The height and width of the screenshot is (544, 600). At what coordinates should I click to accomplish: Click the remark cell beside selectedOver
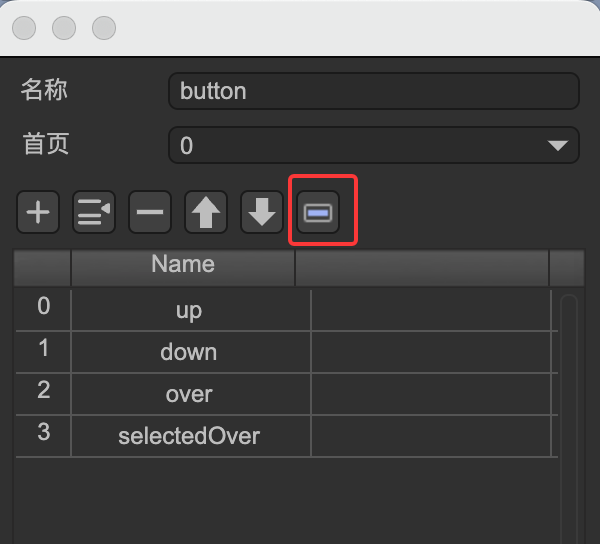(x=430, y=436)
